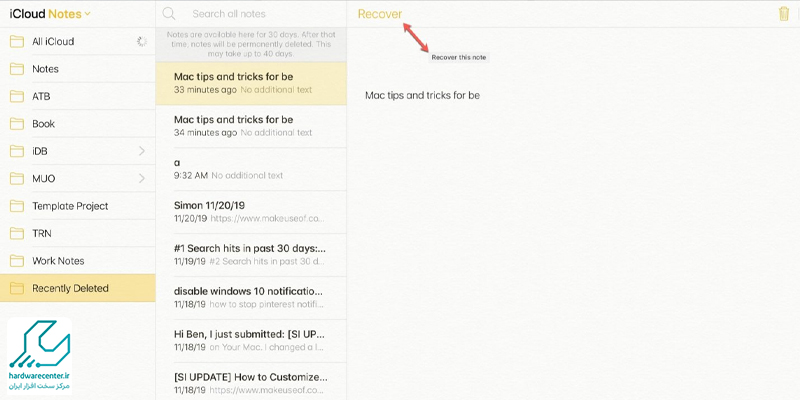Select the Template Project folder

[x=78, y=206]
